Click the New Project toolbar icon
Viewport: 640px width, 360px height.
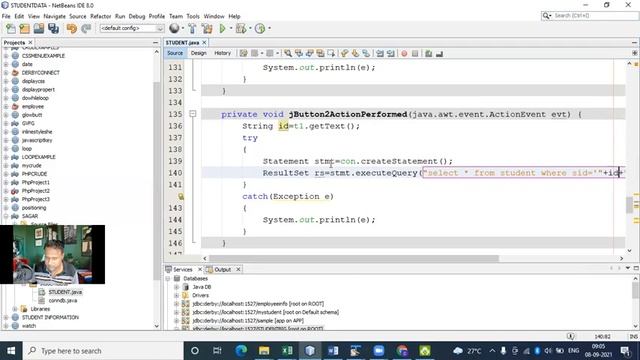click(24, 28)
